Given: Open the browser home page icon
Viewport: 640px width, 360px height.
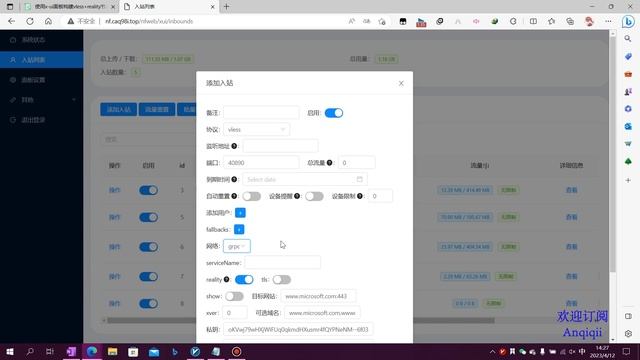Looking at the screenshot, I should tap(48, 21).
